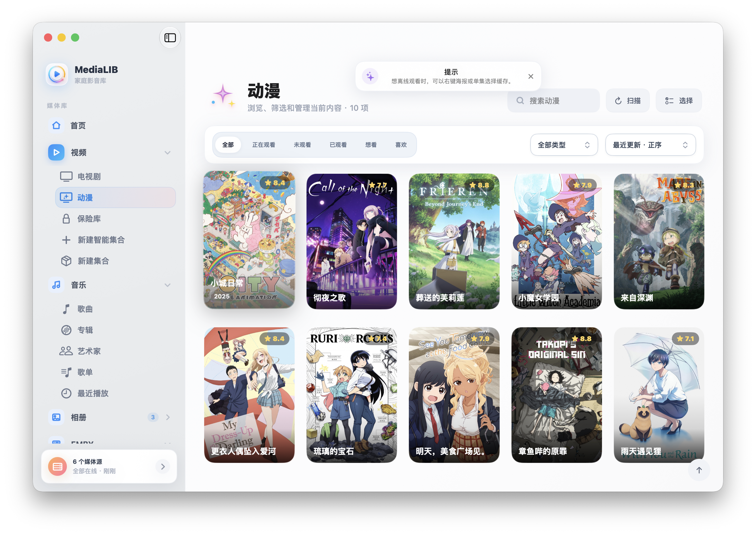Viewport: 756px width, 535px height.
Task: Click the 2025 year label on 小城日常
Action: (222, 297)
